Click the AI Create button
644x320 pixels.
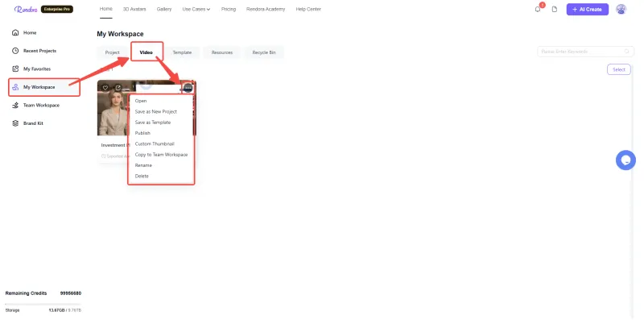(x=588, y=9)
